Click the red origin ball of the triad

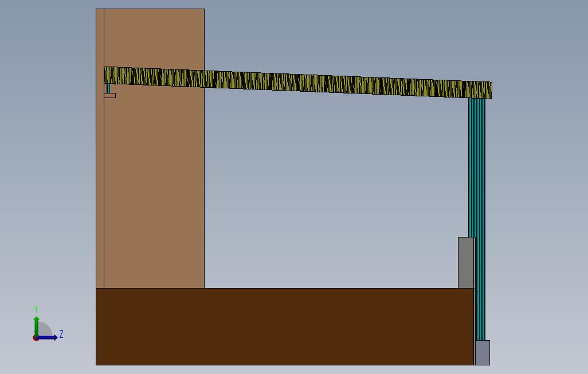click(x=36, y=338)
